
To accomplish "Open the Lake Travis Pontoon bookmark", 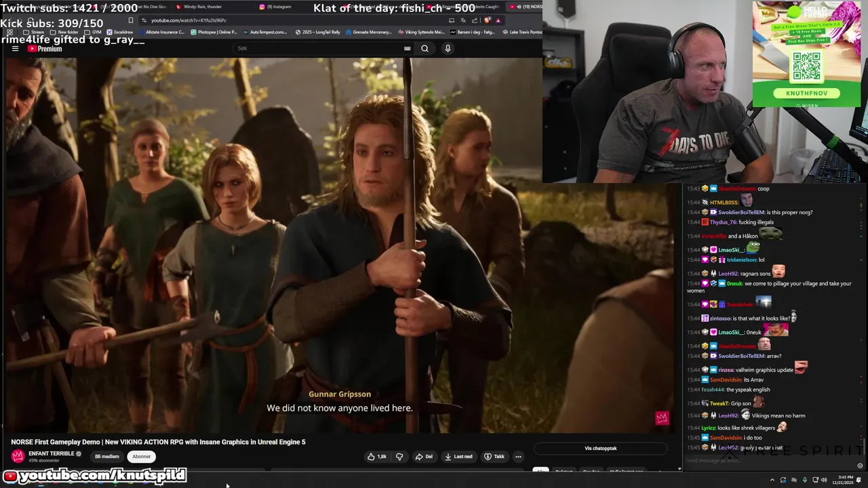I will click(x=522, y=32).
